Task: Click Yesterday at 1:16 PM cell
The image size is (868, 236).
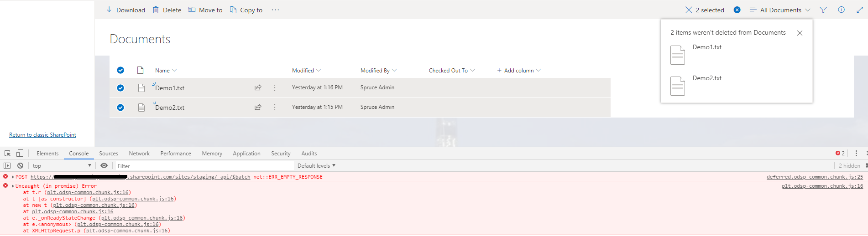Action: coord(317,87)
